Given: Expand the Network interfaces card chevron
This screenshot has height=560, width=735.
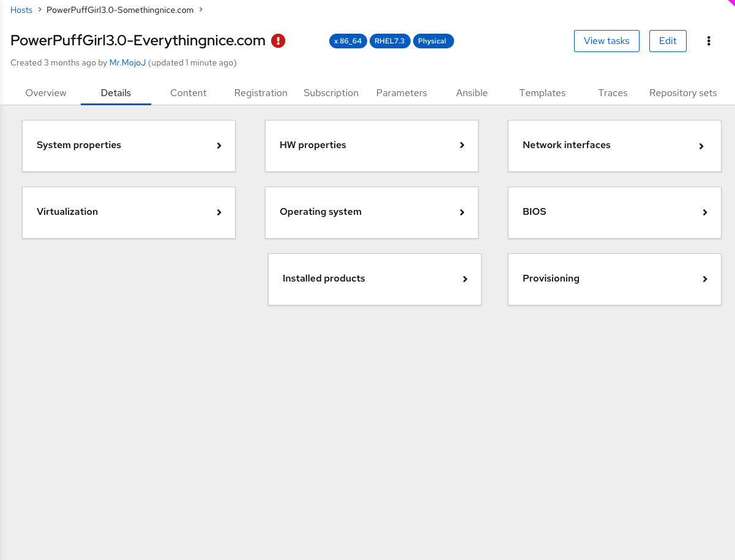Looking at the screenshot, I should coord(701,146).
